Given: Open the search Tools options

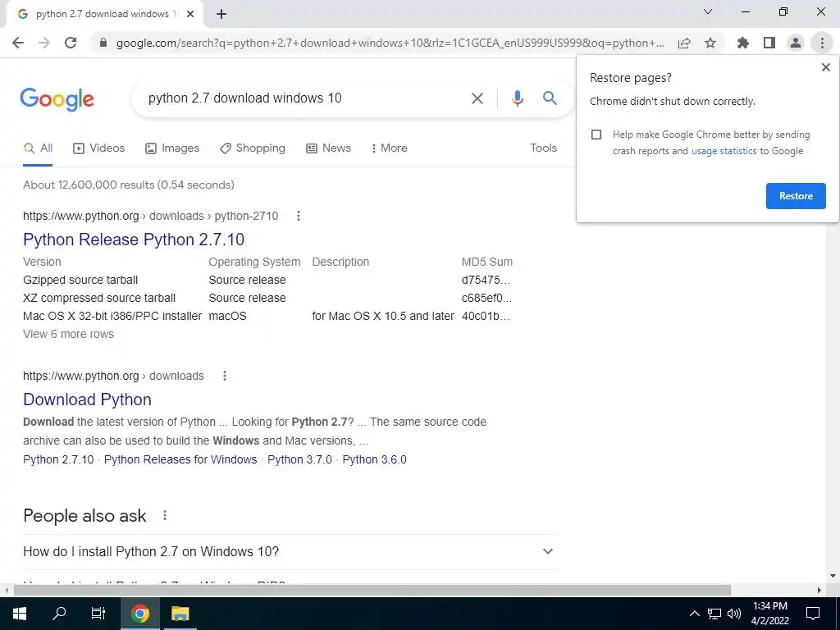Looking at the screenshot, I should [543, 148].
